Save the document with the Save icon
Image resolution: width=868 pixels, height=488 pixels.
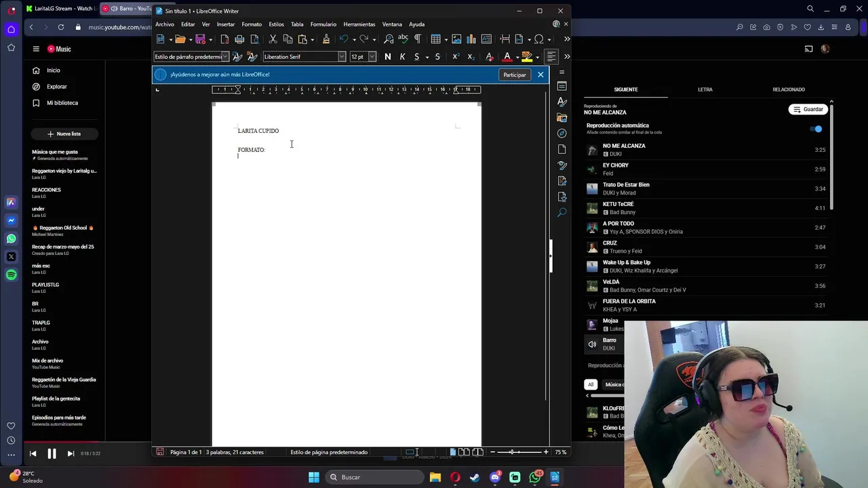tap(200, 39)
